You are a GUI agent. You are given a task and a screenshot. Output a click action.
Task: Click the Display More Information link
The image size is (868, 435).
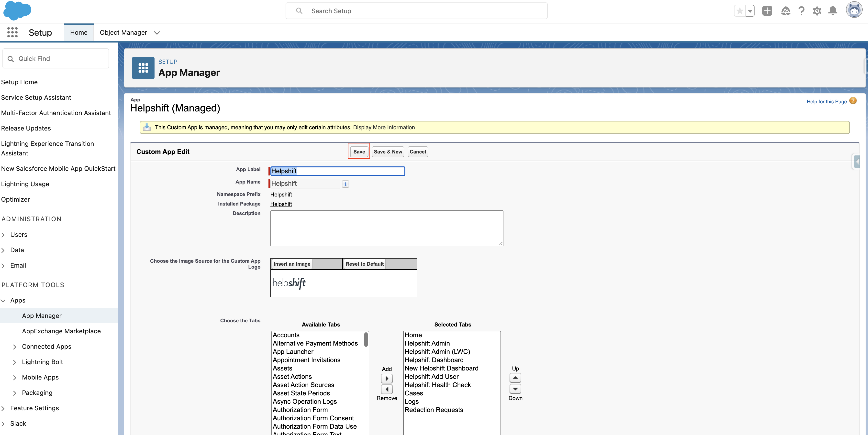coord(383,127)
